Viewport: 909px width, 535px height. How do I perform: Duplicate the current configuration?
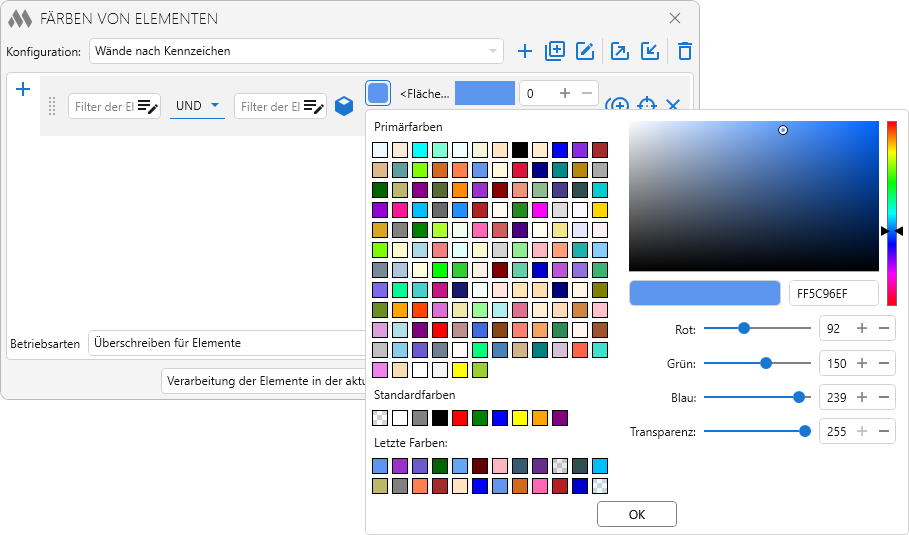coord(555,51)
